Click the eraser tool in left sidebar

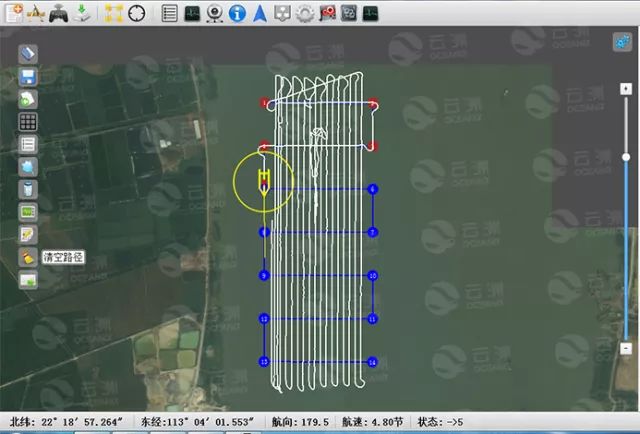[28, 53]
